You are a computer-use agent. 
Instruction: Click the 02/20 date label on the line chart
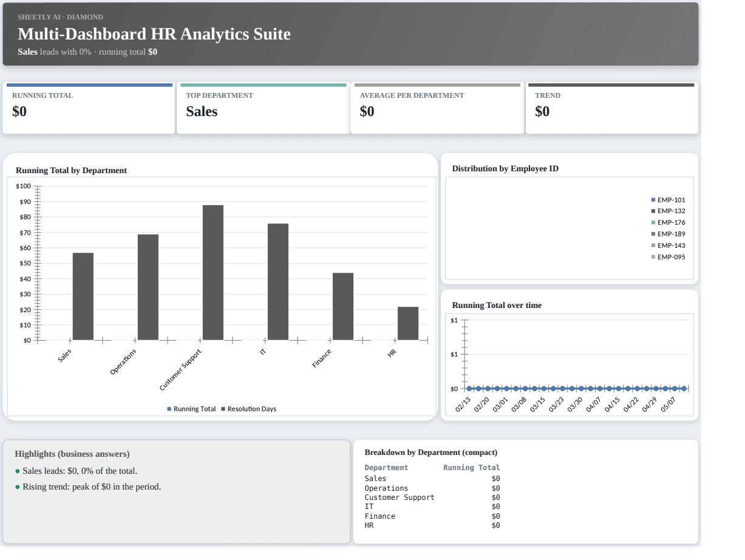pyautogui.click(x=482, y=405)
